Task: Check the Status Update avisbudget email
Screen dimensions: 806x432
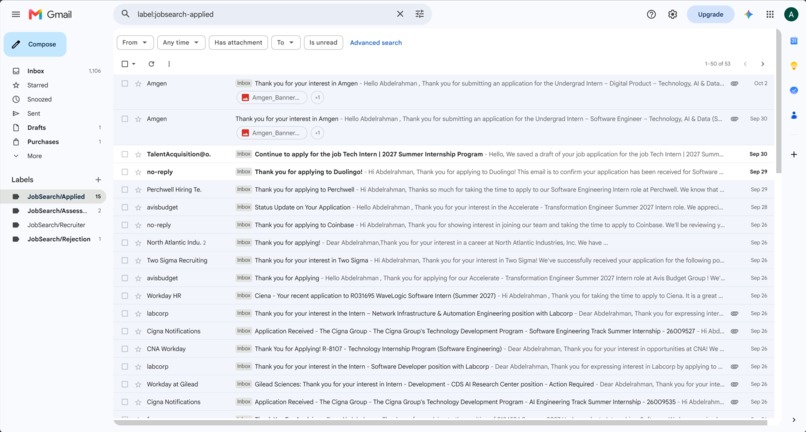Action: coord(124,207)
